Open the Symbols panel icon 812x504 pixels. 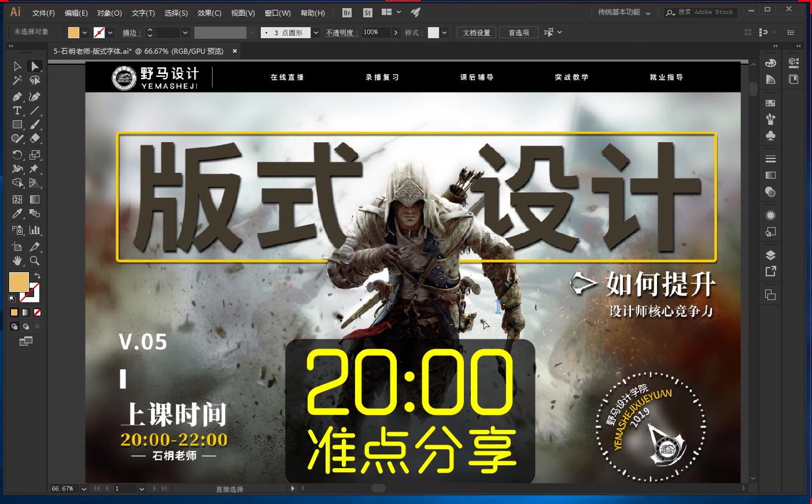770,135
